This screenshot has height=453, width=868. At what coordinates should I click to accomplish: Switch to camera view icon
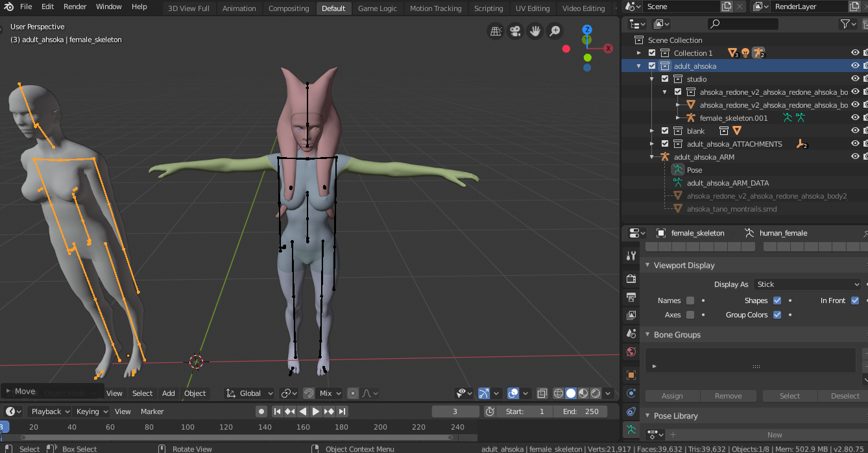coord(515,31)
